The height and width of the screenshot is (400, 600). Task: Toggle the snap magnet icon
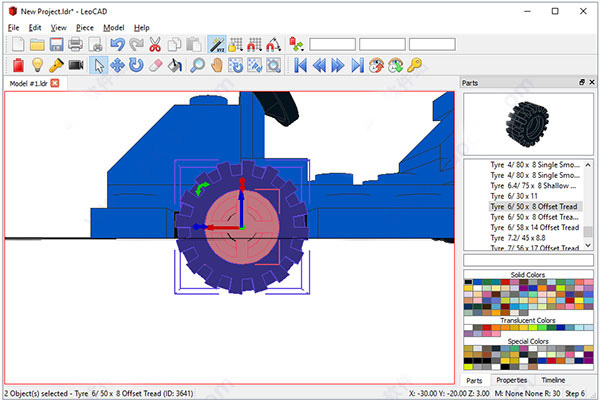(254, 44)
